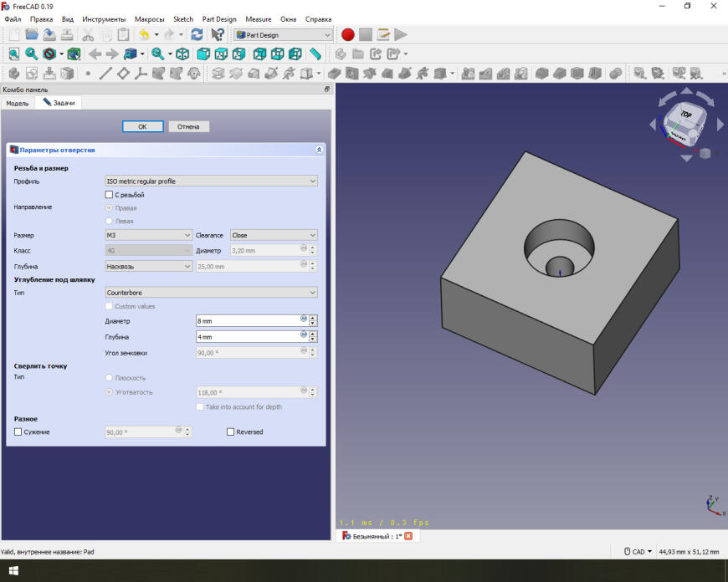Check the 'Сужение' tapered checkbox

click(18, 432)
